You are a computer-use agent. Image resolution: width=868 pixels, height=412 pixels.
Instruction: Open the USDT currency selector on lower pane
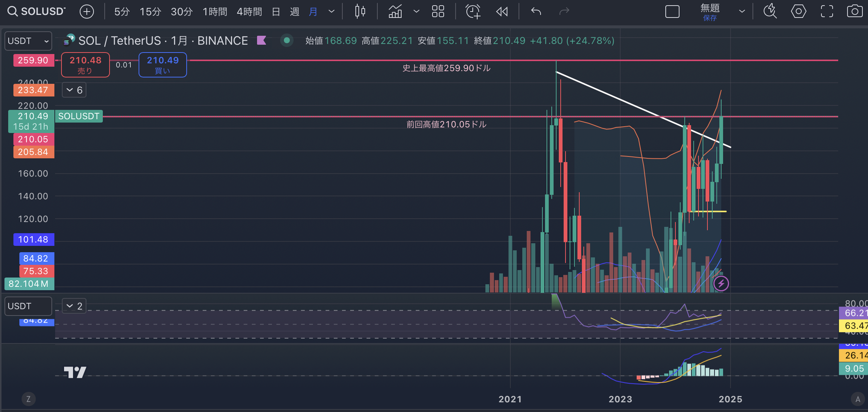tap(28, 306)
